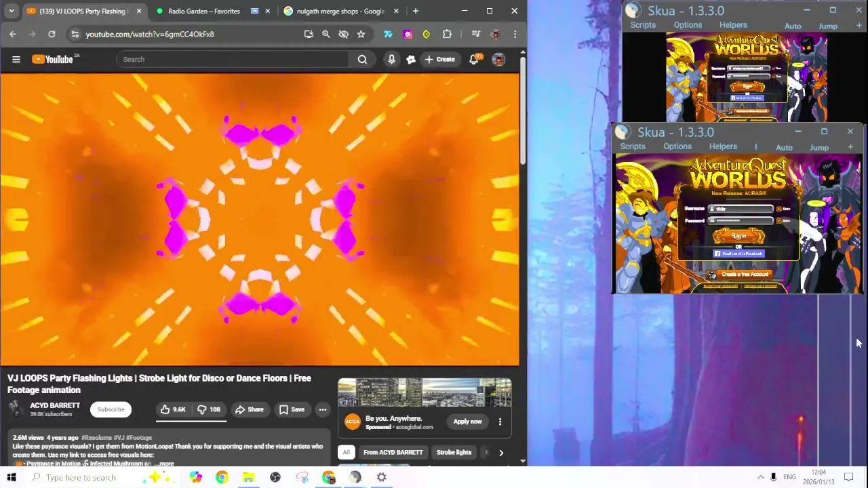Screen dimensions: 868x488
Task: Open the YouTube guide hamburger menu
Action: coord(16,59)
